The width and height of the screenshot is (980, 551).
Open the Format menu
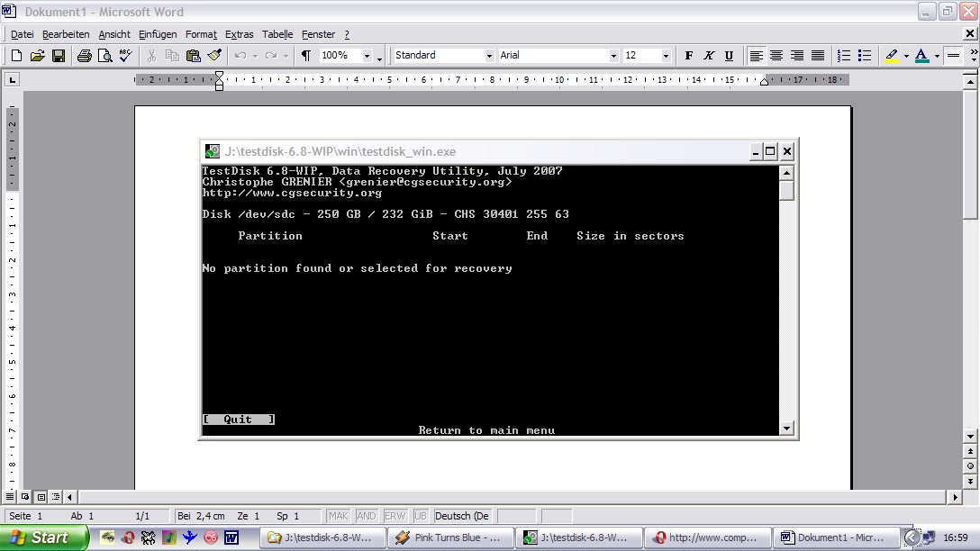pyautogui.click(x=201, y=34)
